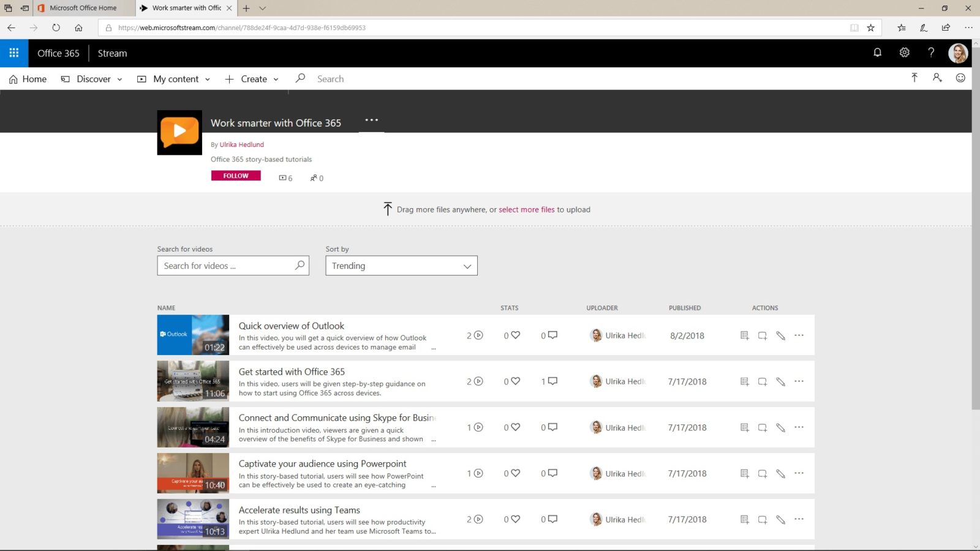
Task: Open Quick overview of Outlook thumbnail
Action: [193, 335]
